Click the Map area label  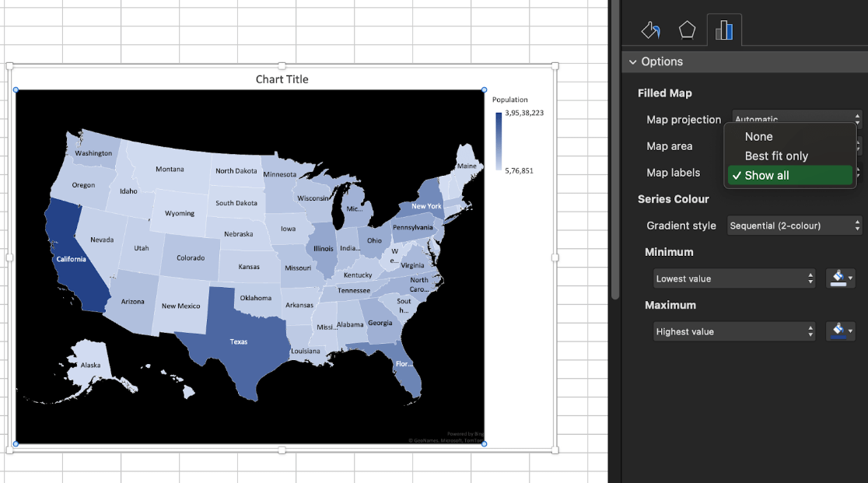669,146
